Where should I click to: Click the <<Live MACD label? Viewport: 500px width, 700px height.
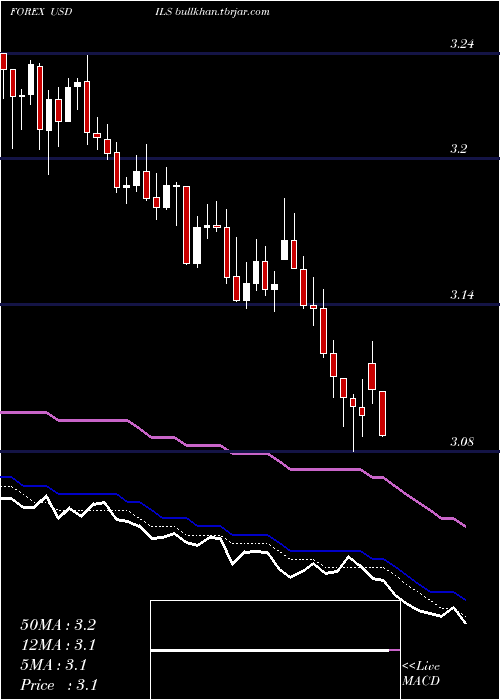pos(421,674)
